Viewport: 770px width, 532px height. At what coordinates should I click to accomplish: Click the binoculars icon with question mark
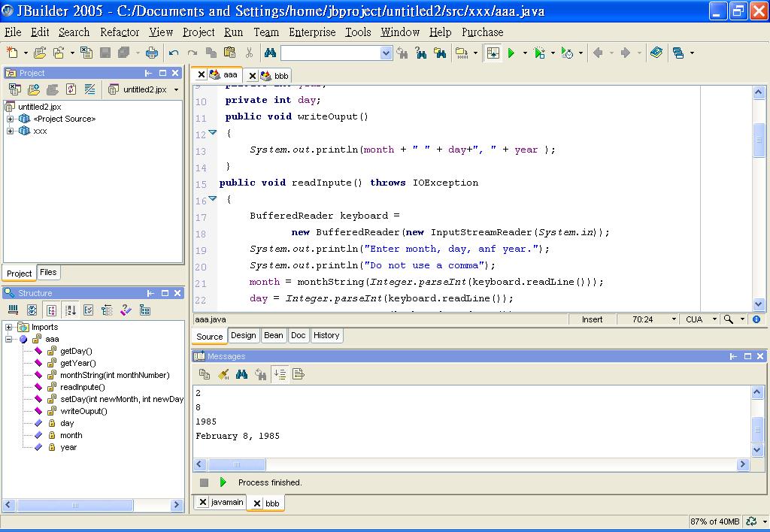click(x=421, y=53)
